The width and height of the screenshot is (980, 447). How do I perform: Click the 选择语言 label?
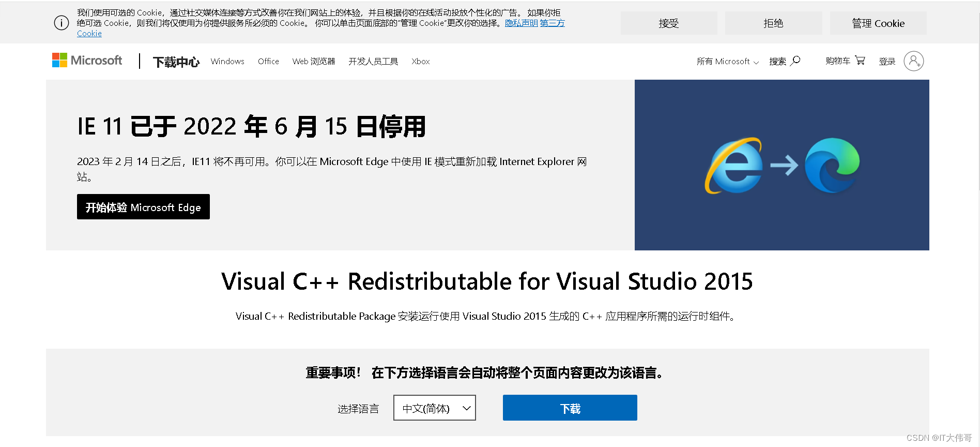[x=358, y=409]
